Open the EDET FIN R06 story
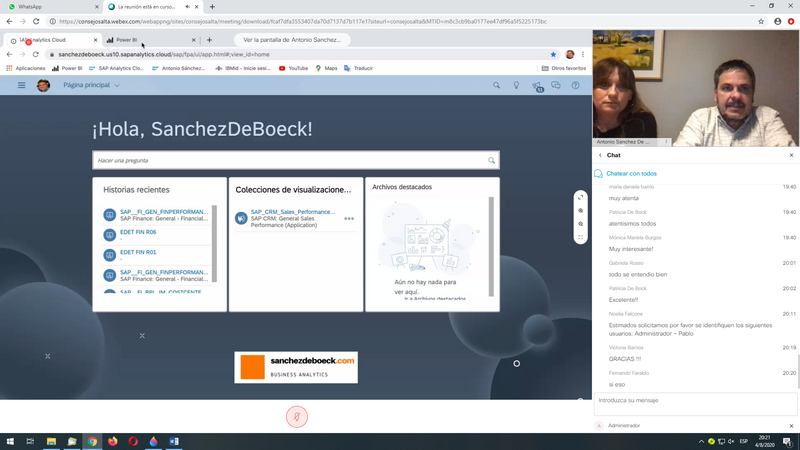800x450 pixels. tap(138, 232)
